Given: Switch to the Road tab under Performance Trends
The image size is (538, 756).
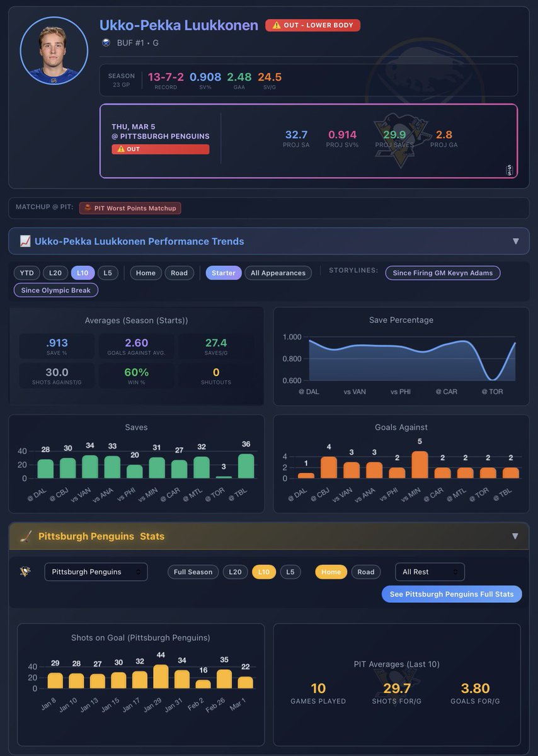Looking at the screenshot, I should 178,273.
